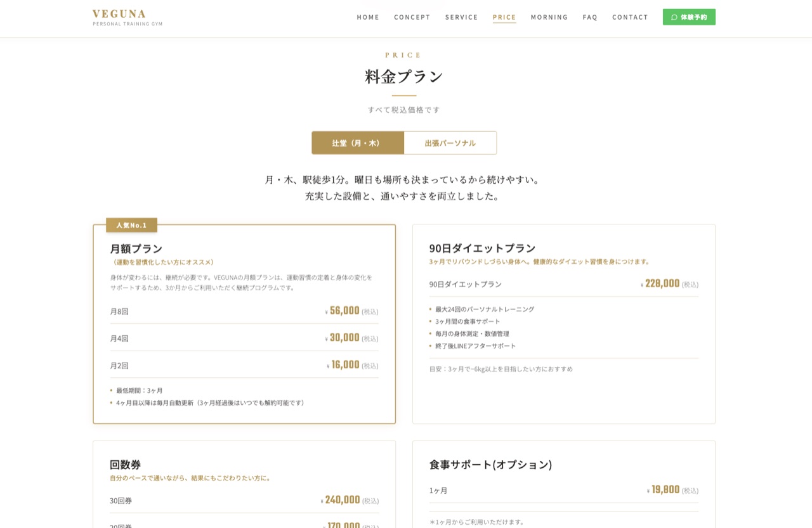Navigate to MORNING page
Image resolution: width=812 pixels, height=528 pixels.
tap(549, 17)
